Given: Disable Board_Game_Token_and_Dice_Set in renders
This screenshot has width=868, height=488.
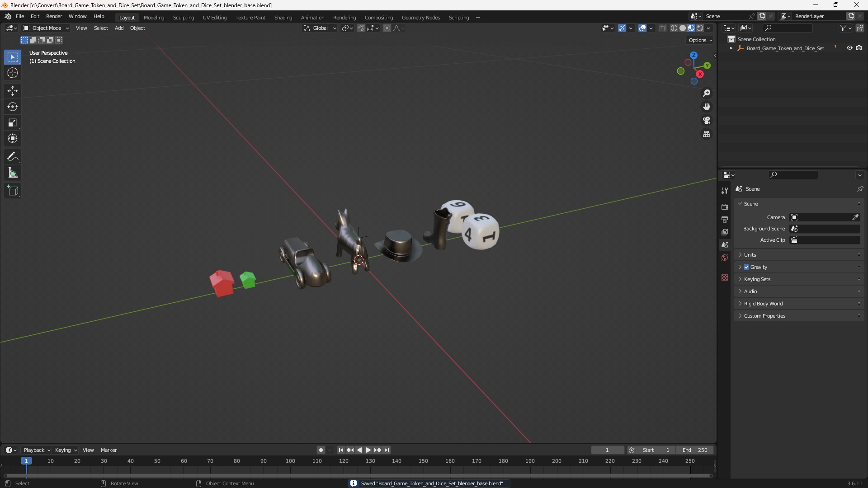Looking at the screenshot, I should coord(859,48).
